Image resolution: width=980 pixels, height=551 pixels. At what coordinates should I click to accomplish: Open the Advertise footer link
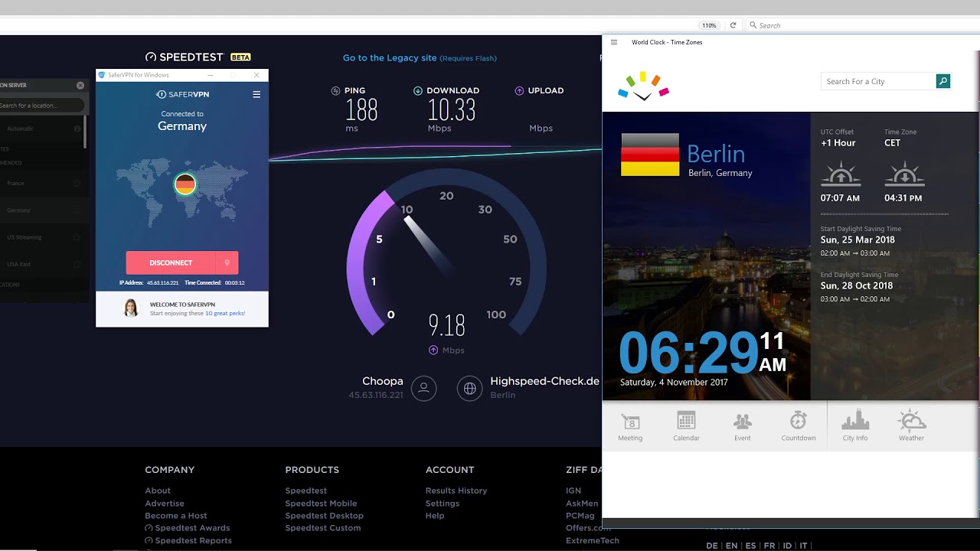[165, 504]
